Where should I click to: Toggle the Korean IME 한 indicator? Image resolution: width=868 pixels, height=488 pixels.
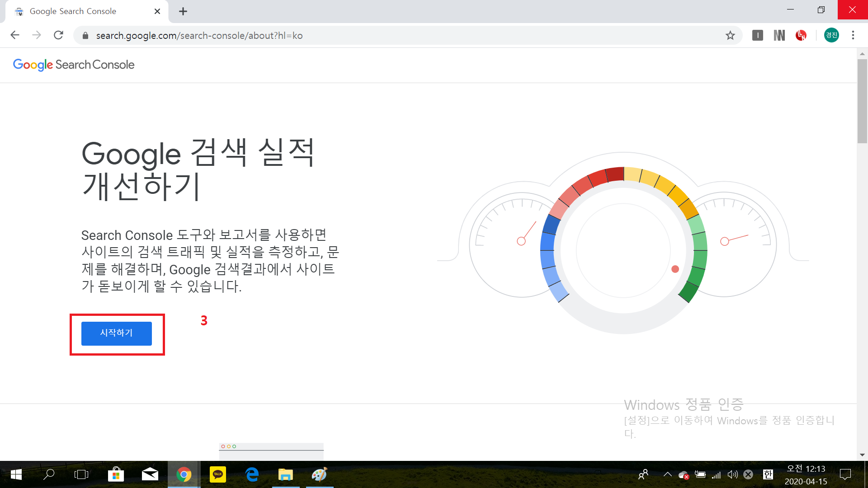click(768, 474)
